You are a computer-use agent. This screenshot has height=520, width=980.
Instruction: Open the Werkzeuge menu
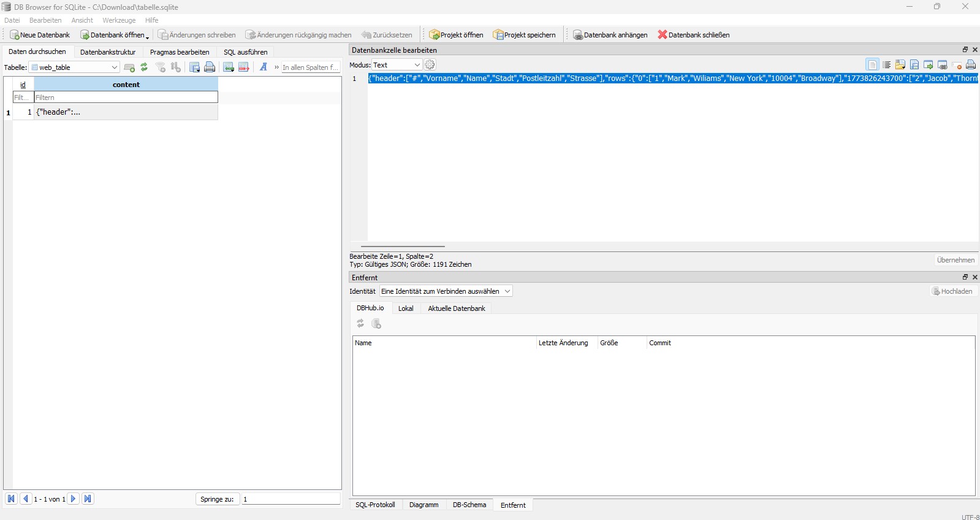pos(119,20)
